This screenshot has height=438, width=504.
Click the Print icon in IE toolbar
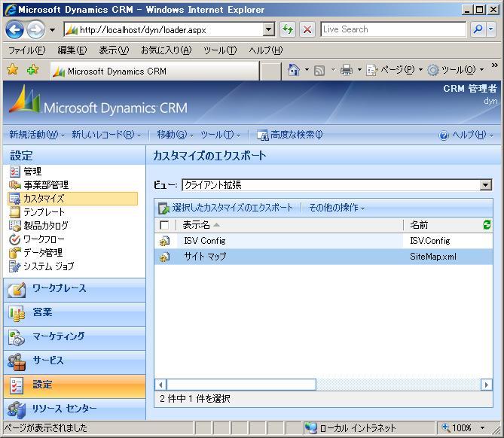pos(347,70)
